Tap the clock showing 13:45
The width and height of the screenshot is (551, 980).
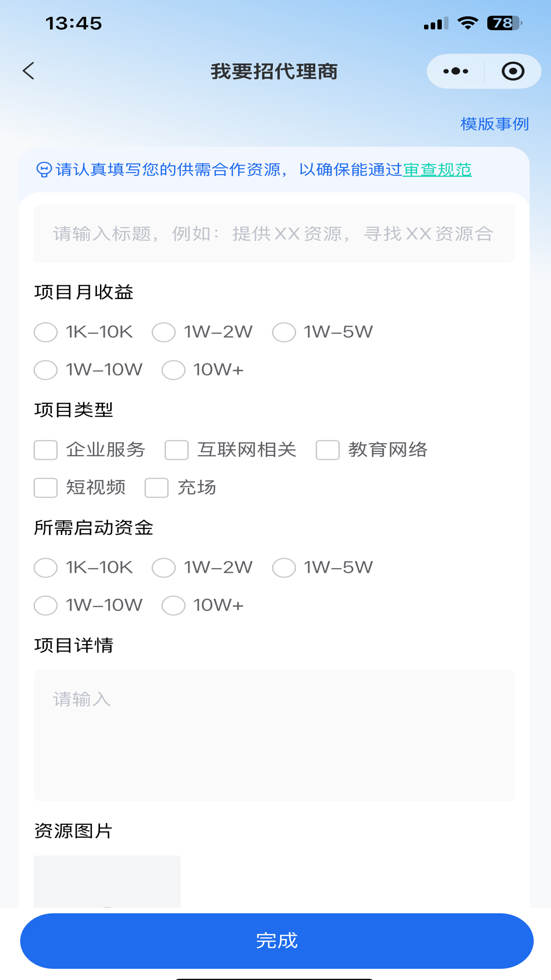tap(74, 23)
